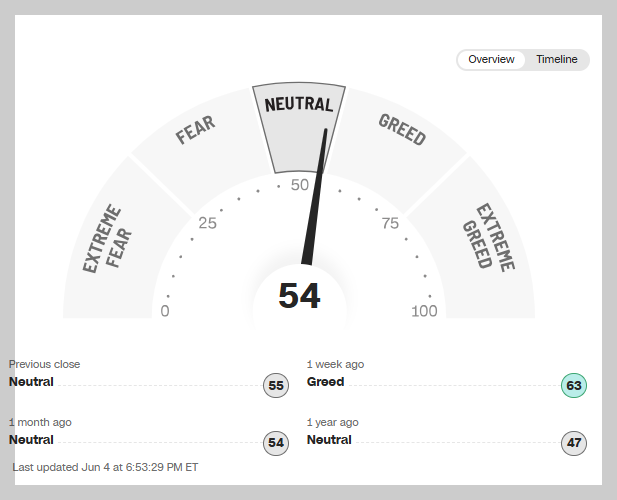Viewport: 617px width, 500px height.
Task: Select the Overview tab
Action: tap(491, 59)
